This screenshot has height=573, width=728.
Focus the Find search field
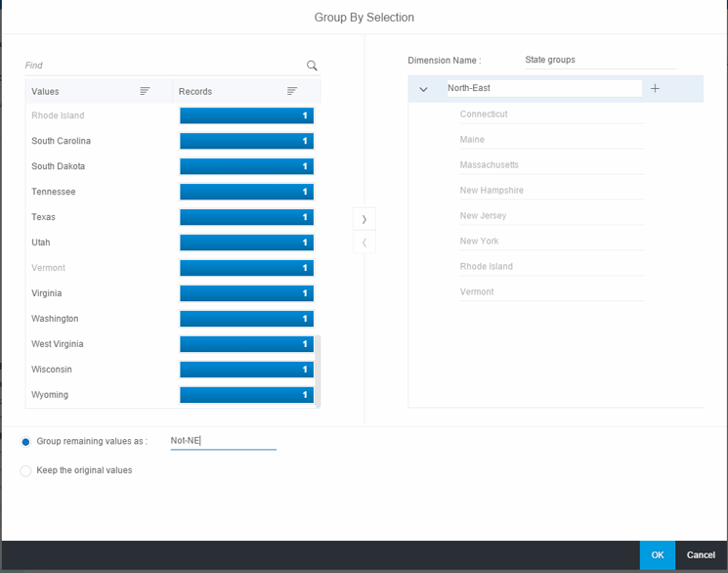tap(163, 66)
